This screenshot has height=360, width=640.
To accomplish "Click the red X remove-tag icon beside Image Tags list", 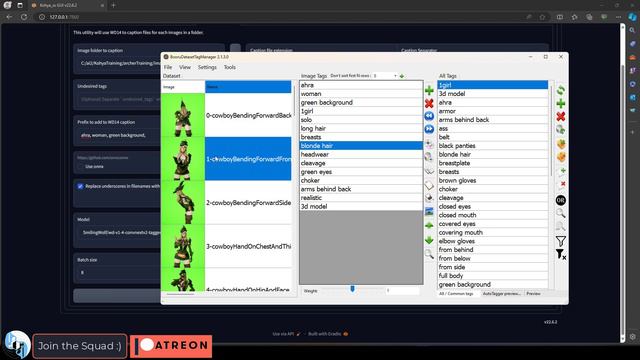I will (x=429, y=103).
